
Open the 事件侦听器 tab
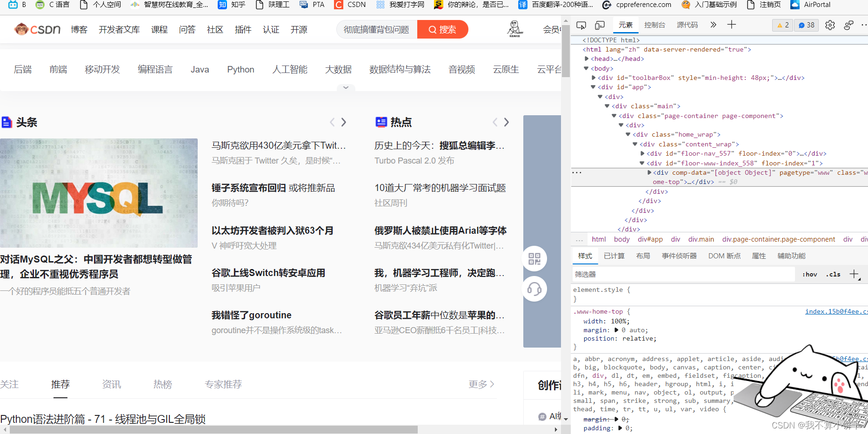point(680,256)
